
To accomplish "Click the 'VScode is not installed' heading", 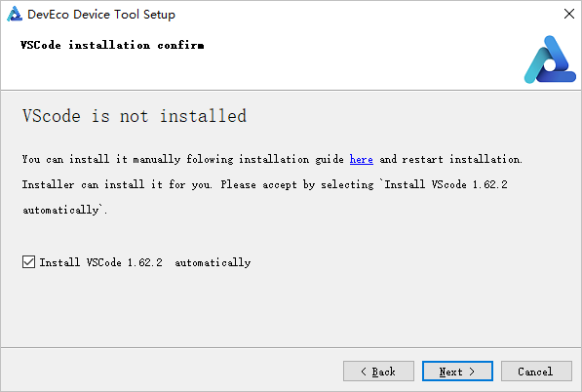I will pos(135,116).
